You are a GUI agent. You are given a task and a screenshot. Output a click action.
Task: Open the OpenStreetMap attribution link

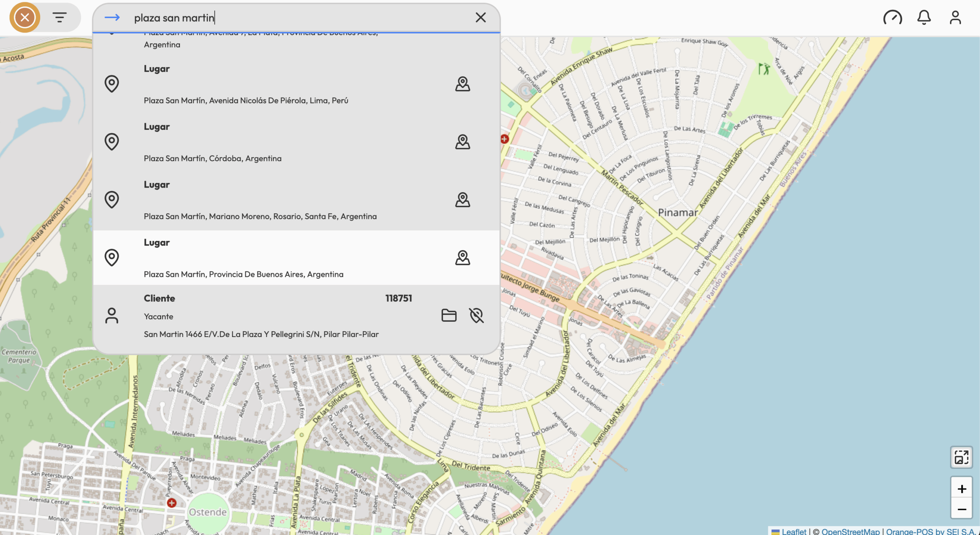point(850,531)
